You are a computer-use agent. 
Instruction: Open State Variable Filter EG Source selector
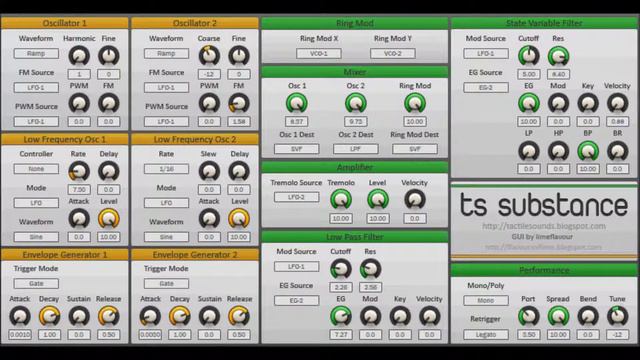pyautogui.click(x=486, y=87)
